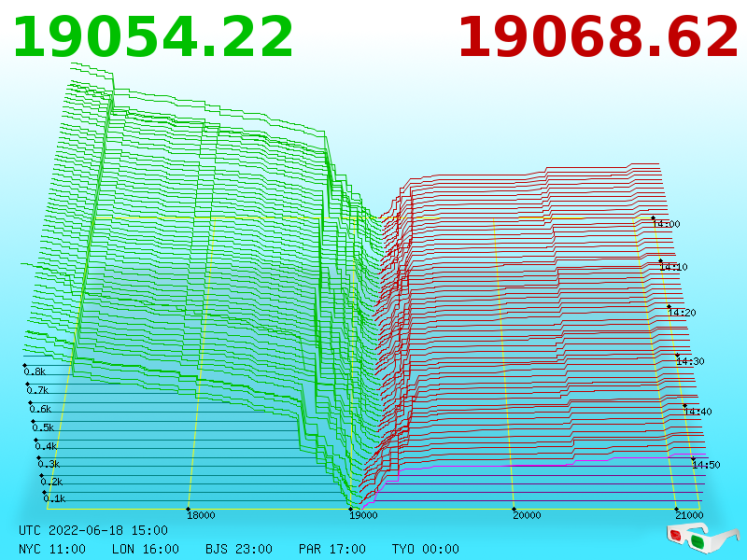Click the 0.3k volume axis label
Image resolution: width=747 pixels, height=560 pixels.
tap(49, 464)
